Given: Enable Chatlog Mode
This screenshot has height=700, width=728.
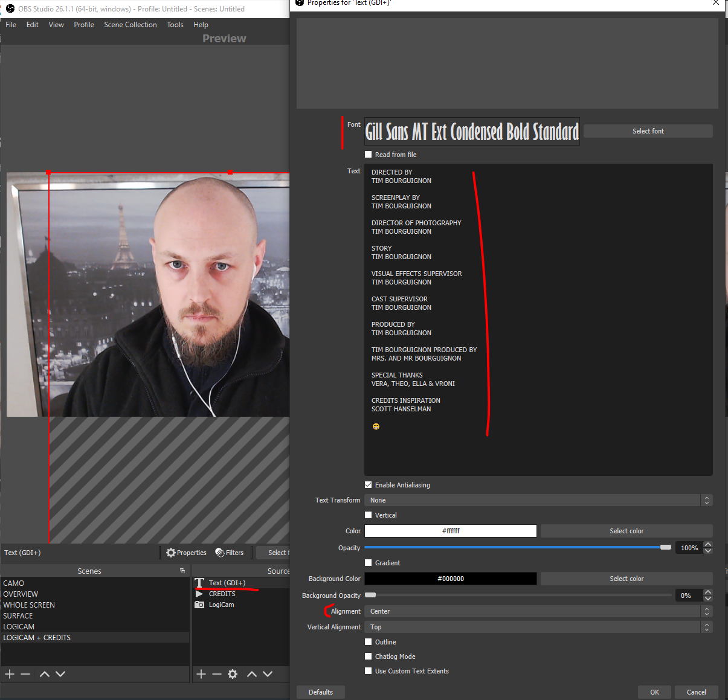Looking at the screenshot, I should tap(368, 657).
